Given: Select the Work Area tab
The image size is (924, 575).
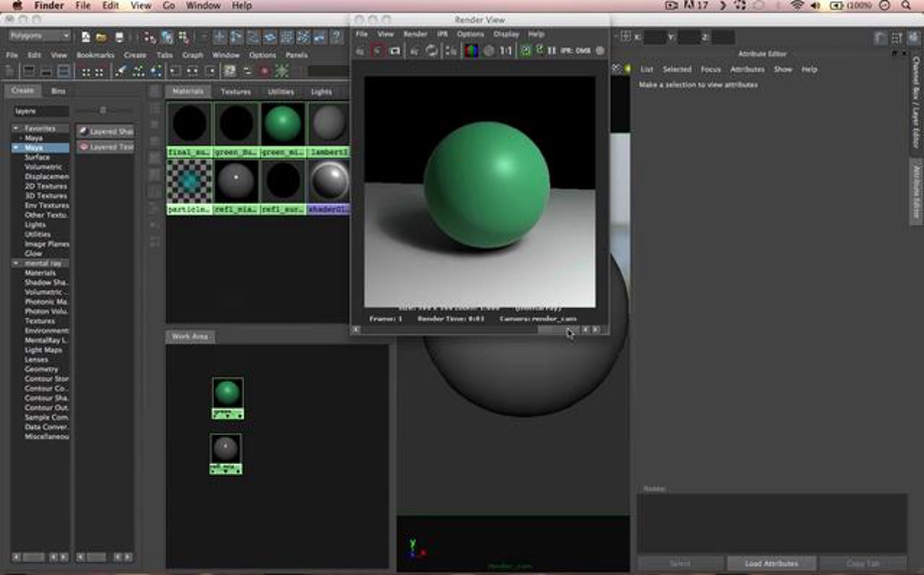Looking at the screenshot, I should (190, 337).
